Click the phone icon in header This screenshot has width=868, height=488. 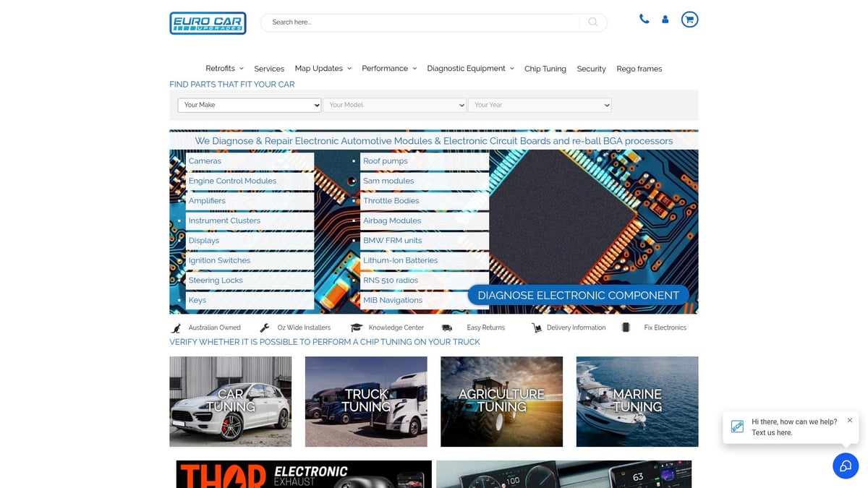[644, 20]
